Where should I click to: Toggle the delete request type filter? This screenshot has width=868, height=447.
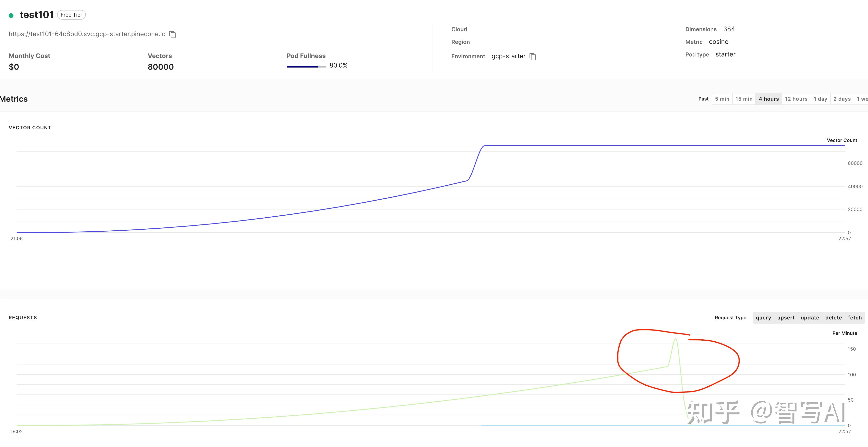point(833,318)
